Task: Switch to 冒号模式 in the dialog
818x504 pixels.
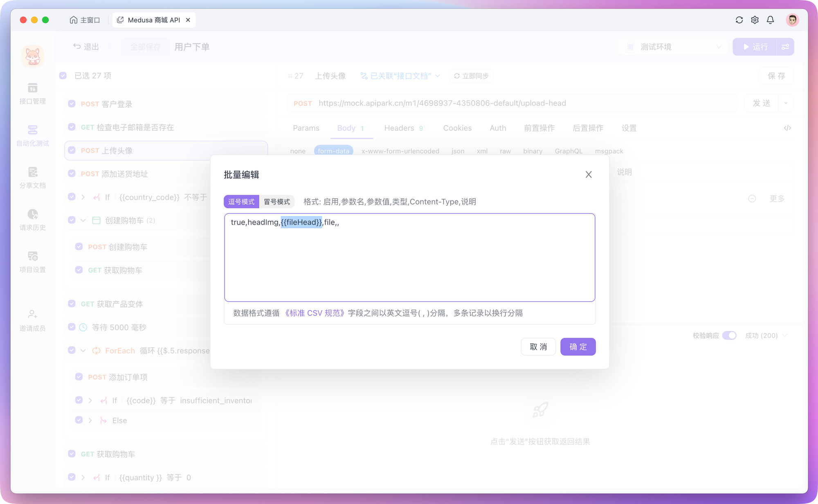Action: pos(276,201)
